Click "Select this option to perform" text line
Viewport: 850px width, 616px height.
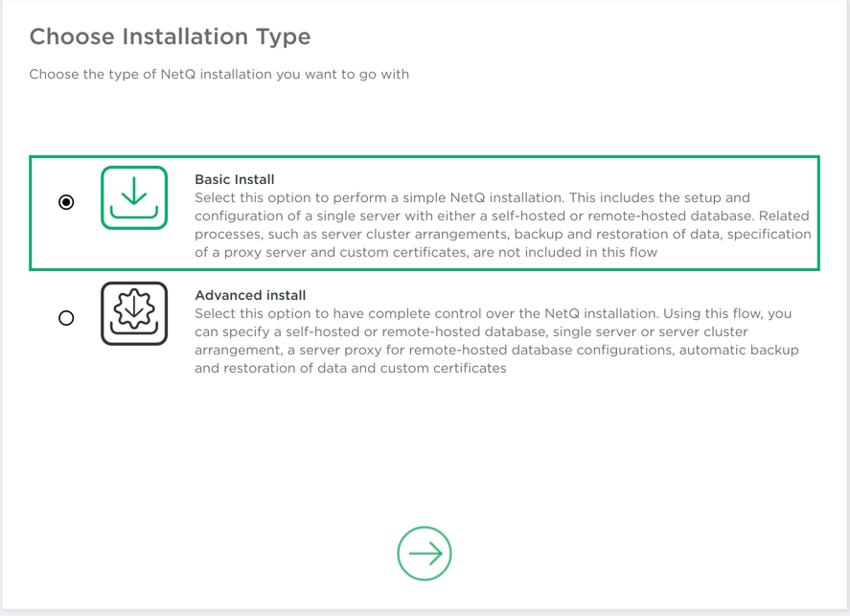click(x=287, y=197)
